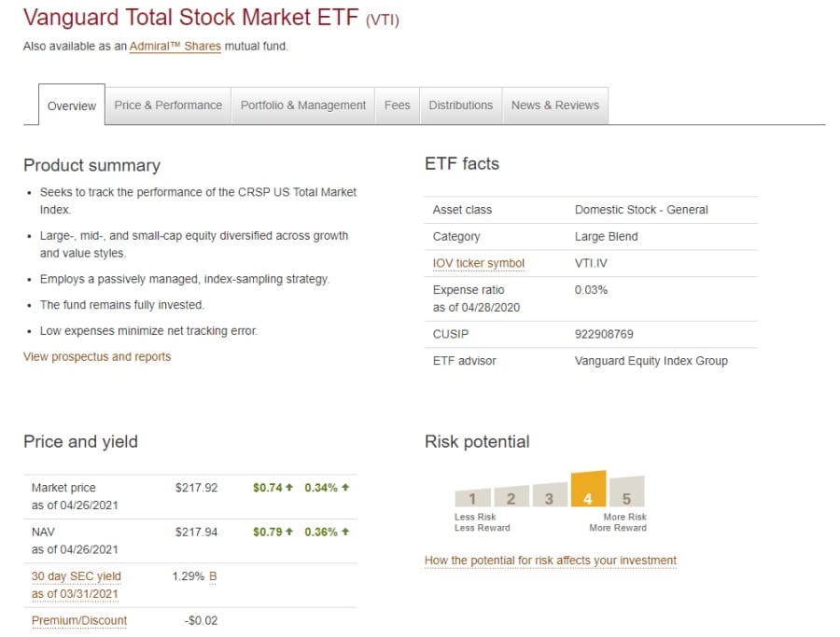840x637 pixels.
Task: Click up arrow beside market price 0.34%
Action: tap(345, 487)
